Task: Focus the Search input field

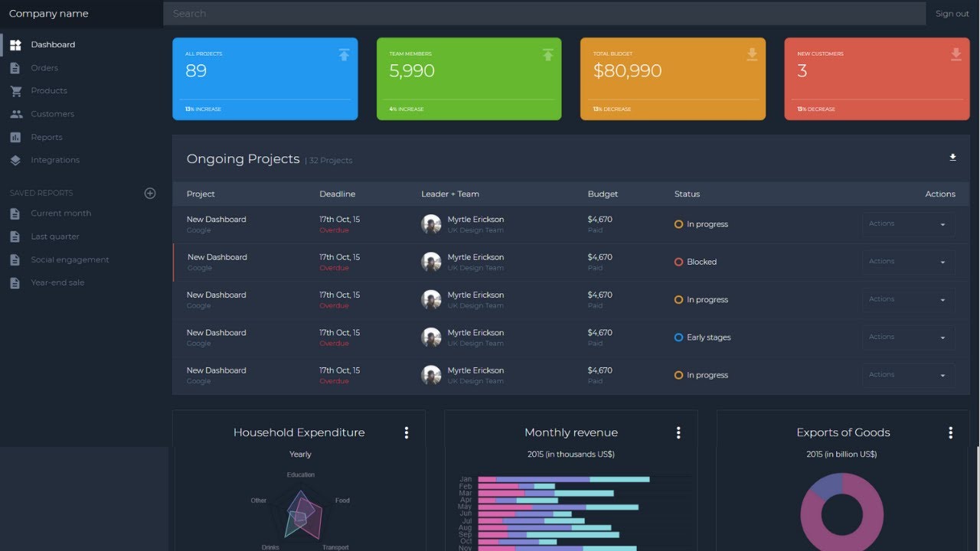Action: (x=544, y=14)
